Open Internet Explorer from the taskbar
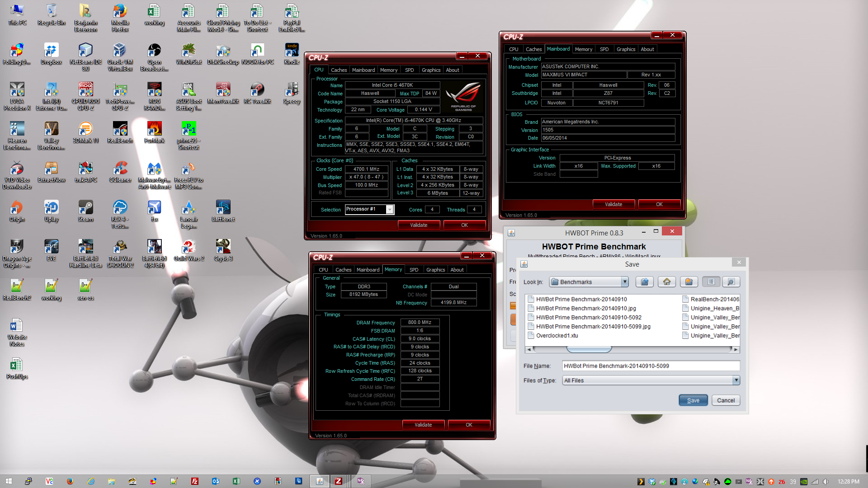 tap(91, 481)
